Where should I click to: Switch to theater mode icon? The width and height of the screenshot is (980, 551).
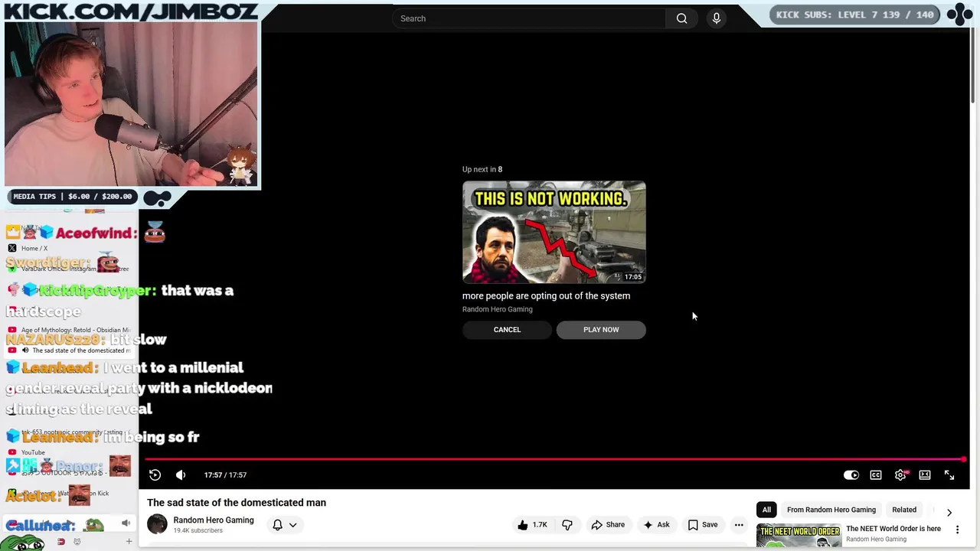pos(925,475)
